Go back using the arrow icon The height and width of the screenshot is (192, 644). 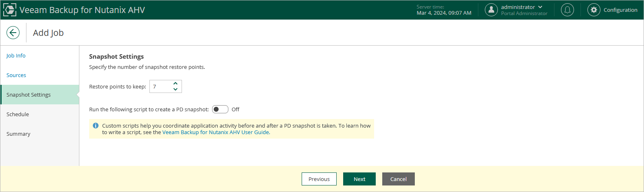(x=13, y=33)
